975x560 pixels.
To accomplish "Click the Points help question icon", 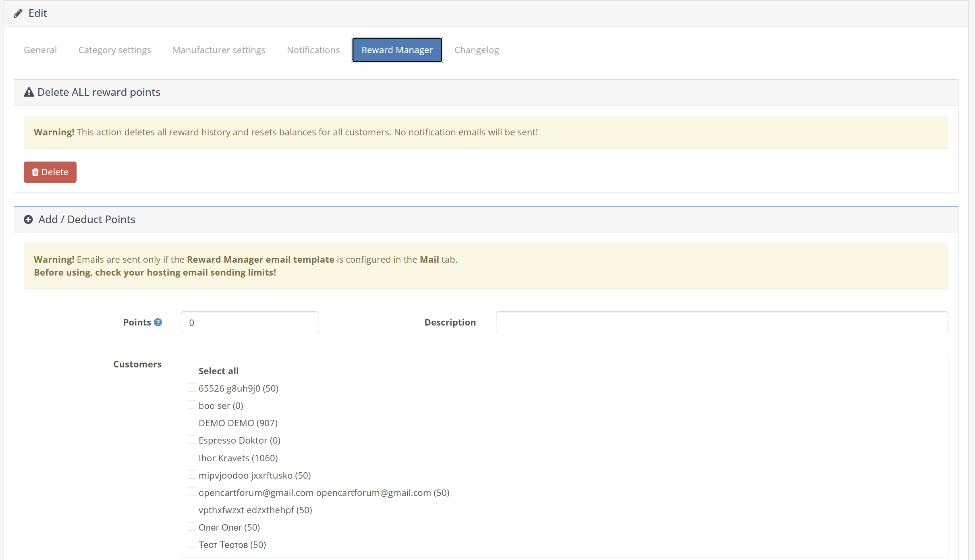I will [158, 322].
